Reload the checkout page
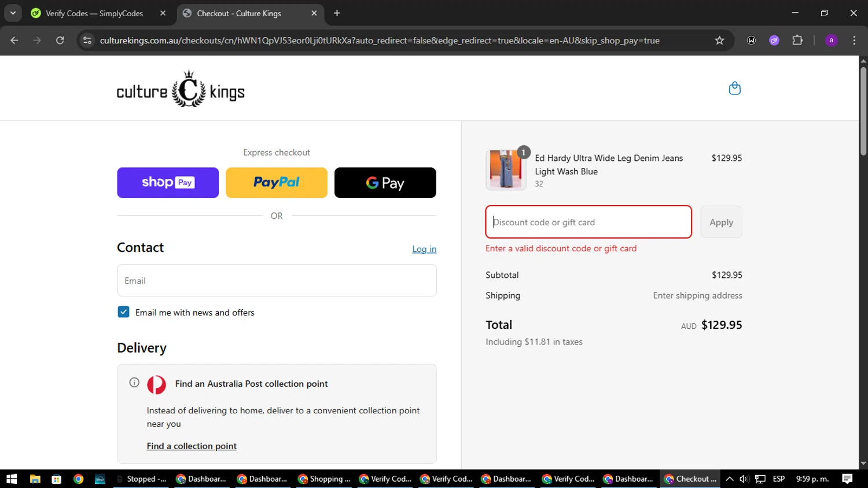The height and width of the screenshot is (488, 868). [x=60, y=41]
